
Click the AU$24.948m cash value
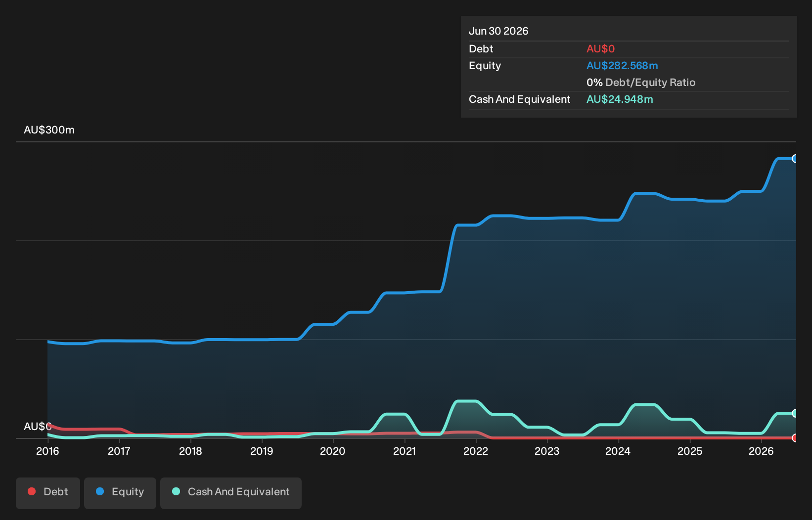(x=620, y=99)
